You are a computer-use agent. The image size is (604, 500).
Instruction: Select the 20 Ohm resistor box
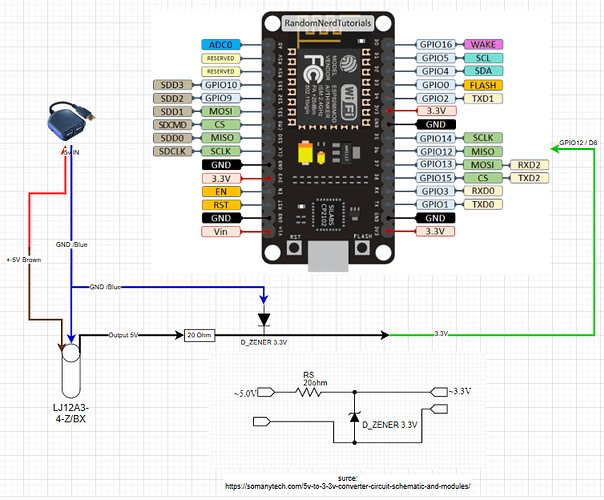[199, 335]
